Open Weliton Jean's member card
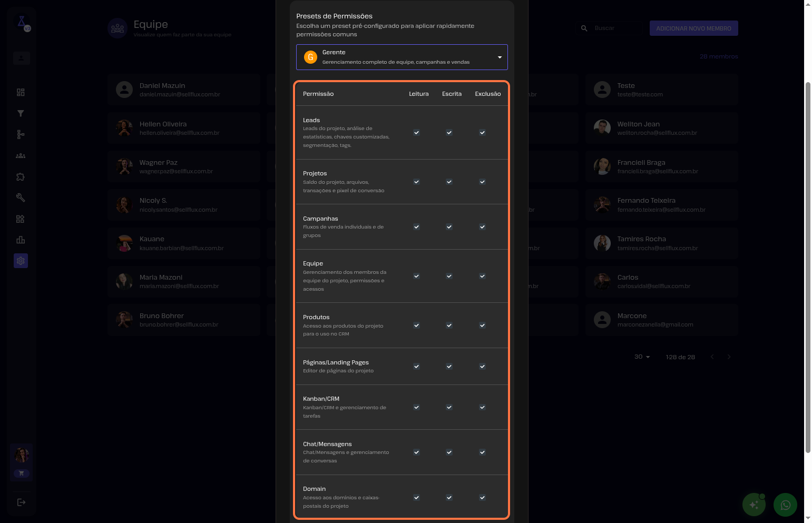Image resolution: width=812 pixels, height=523 pixels. [661, 128]
